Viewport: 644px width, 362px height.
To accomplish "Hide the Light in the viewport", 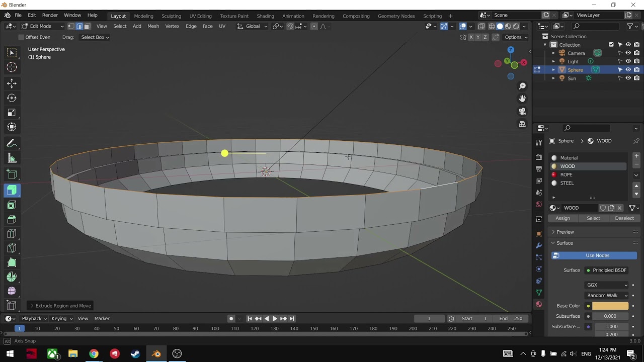I will (628, 61).
